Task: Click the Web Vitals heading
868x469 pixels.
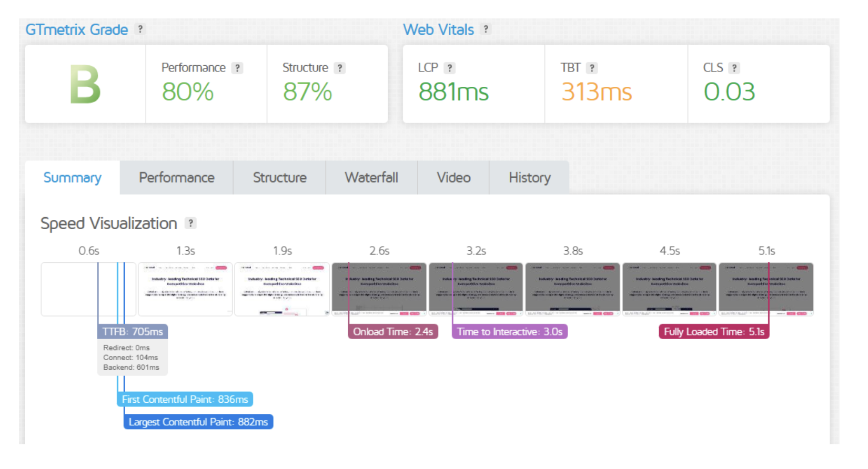Action: coord(439,30)
